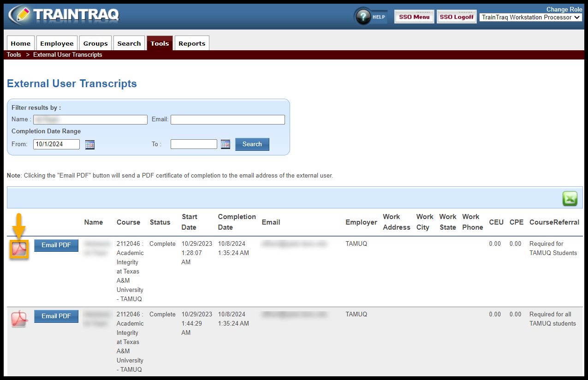Expand the Change Role dropdown
The image size is (588, 380).
pos(531,18)
